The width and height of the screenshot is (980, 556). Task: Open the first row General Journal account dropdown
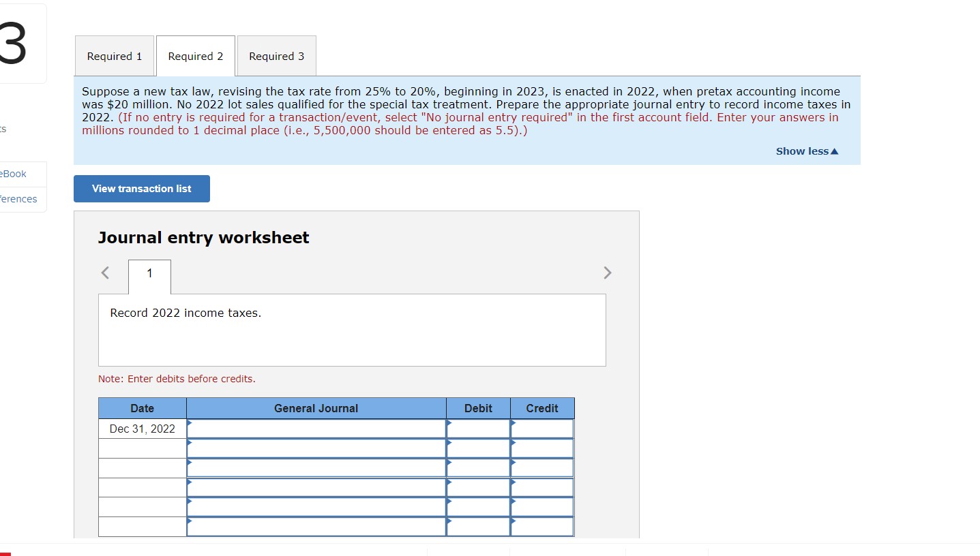click(316, 429)
